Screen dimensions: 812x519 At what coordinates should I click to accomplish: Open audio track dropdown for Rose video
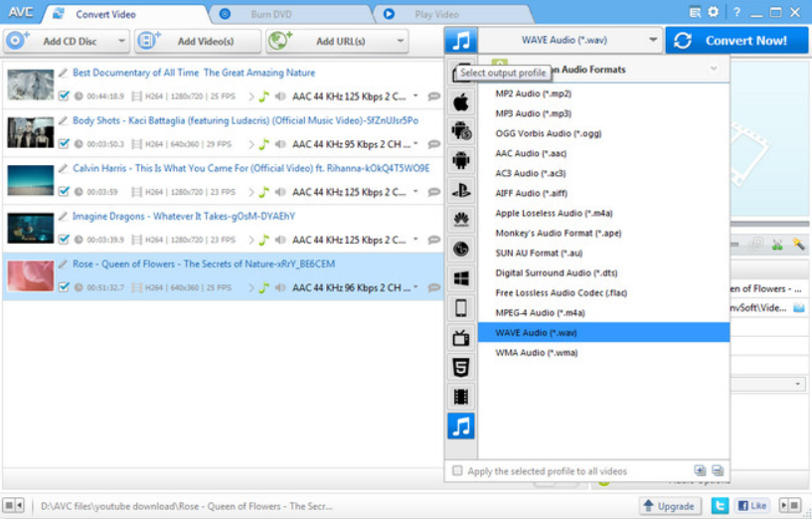click(415, 286)
